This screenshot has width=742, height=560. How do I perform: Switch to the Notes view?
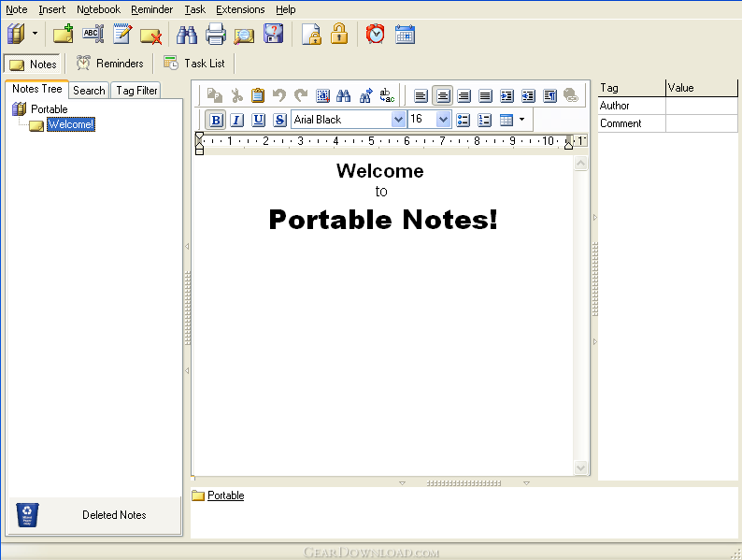[32, 64]
